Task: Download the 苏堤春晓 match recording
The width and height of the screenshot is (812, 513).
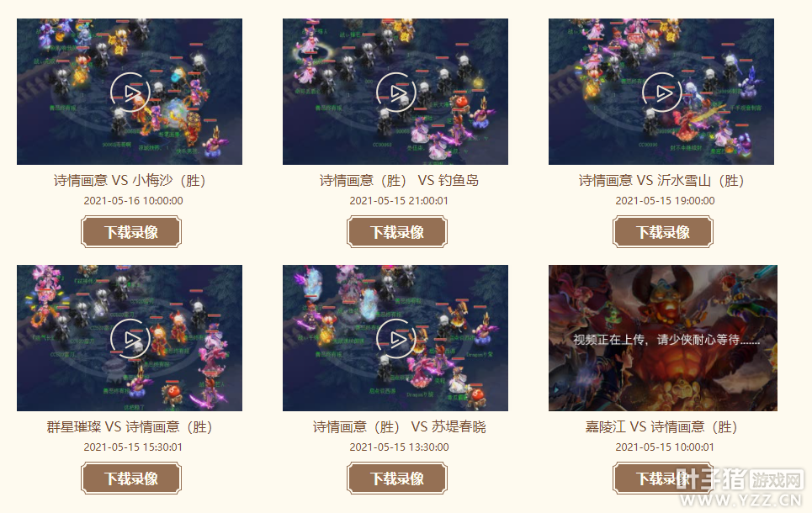Action: [x=397, y=479]
